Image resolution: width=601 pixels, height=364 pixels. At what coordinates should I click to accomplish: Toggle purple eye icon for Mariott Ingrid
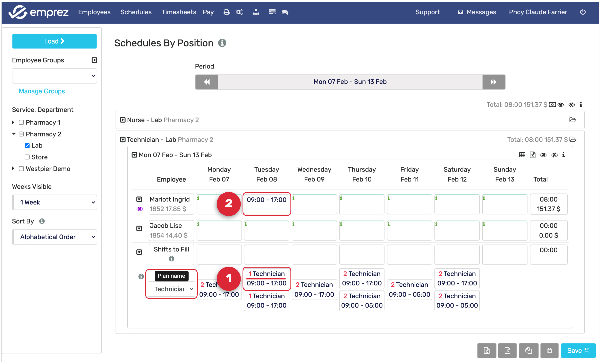click(x=139, y=209)
